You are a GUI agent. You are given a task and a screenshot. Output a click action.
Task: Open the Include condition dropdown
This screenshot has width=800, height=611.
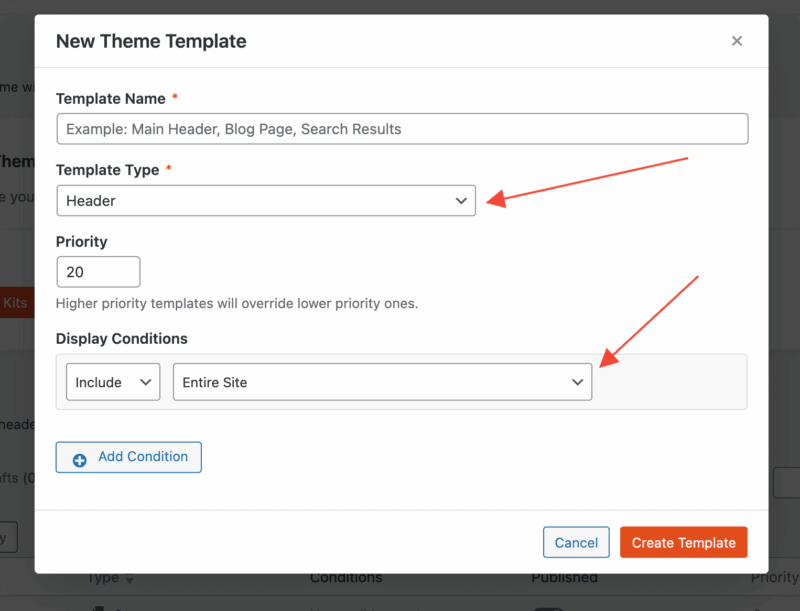tap(112, 382)
